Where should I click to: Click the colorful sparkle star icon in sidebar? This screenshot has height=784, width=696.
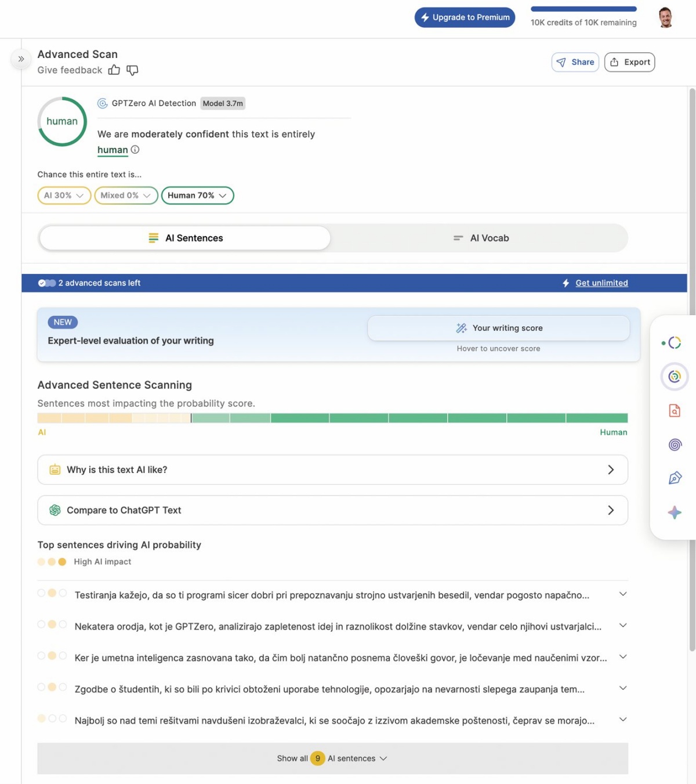[x=675, y=512]
